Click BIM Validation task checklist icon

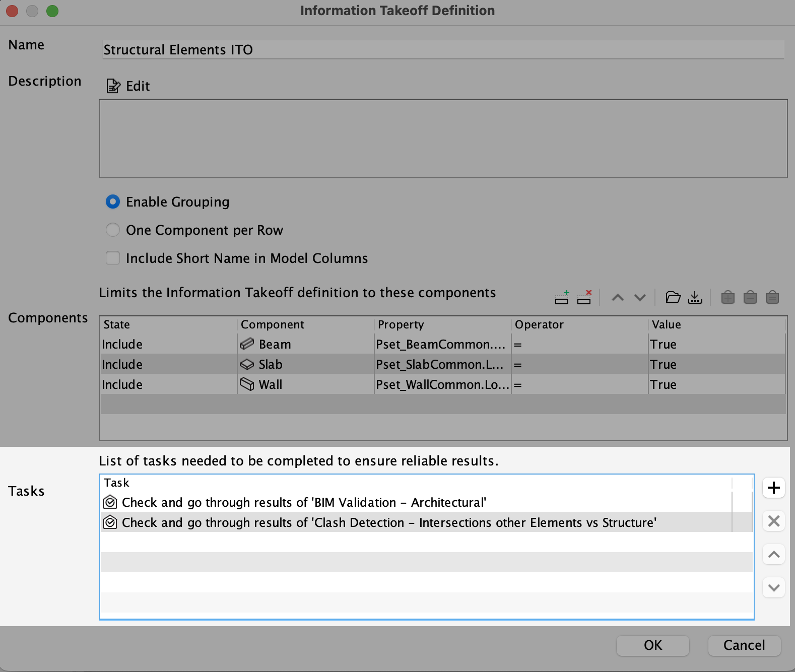point(110,502)
